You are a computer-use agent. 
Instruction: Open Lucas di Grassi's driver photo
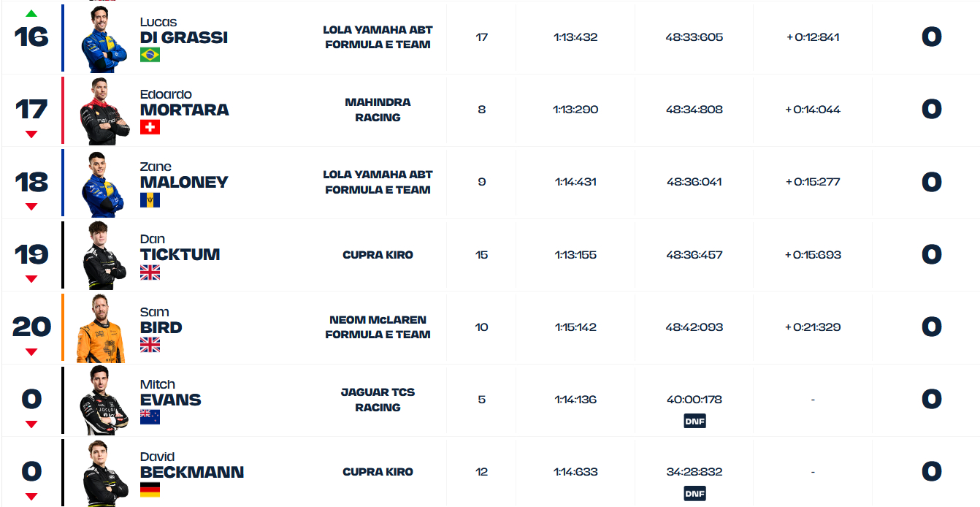click(104, 39)
